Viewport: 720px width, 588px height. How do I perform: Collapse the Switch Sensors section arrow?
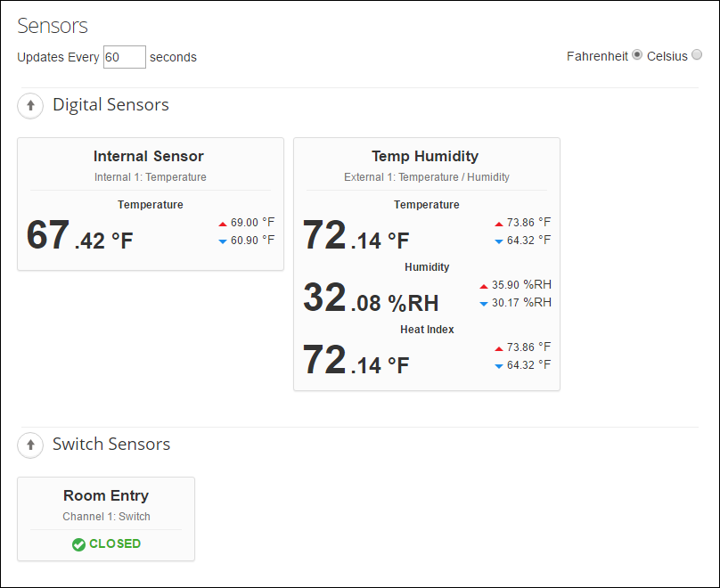(30, 445)
